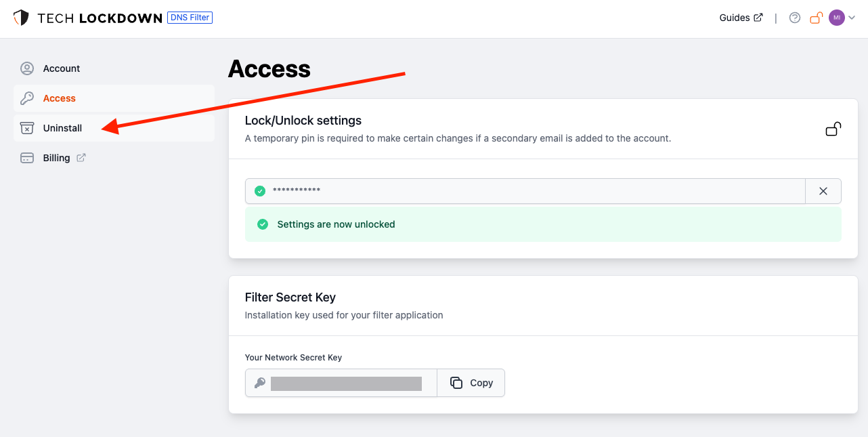
Task: Click the orange unlock icon in header
Action: point(816,18)
